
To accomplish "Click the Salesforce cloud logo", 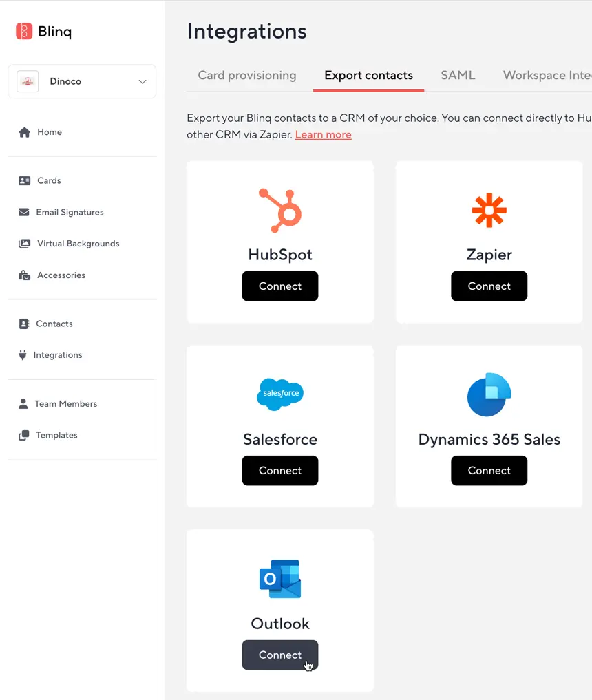I will click(x=280, y=394).
